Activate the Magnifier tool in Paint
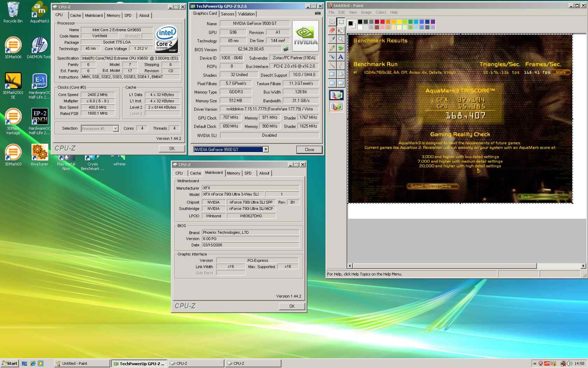This screenshot has width=588, height=368. (x=341, y=39)
